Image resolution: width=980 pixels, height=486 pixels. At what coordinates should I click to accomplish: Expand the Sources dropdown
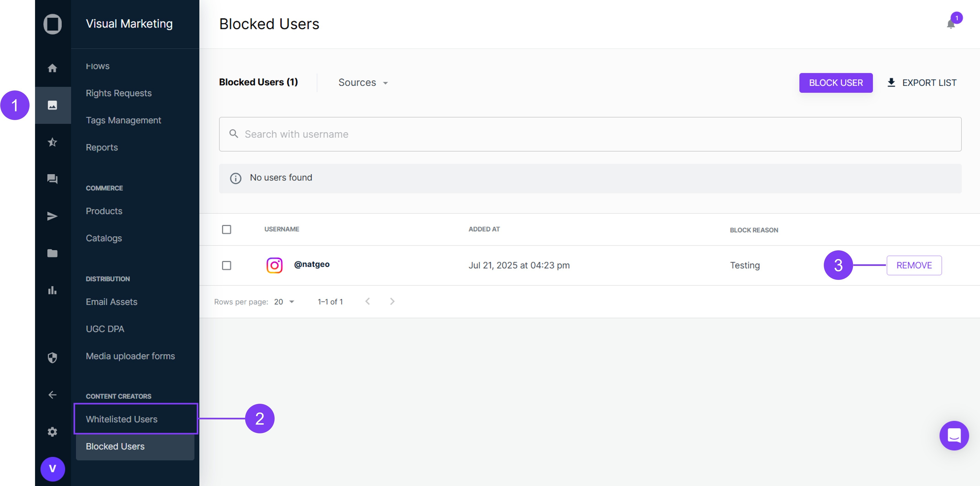(363, 83)
